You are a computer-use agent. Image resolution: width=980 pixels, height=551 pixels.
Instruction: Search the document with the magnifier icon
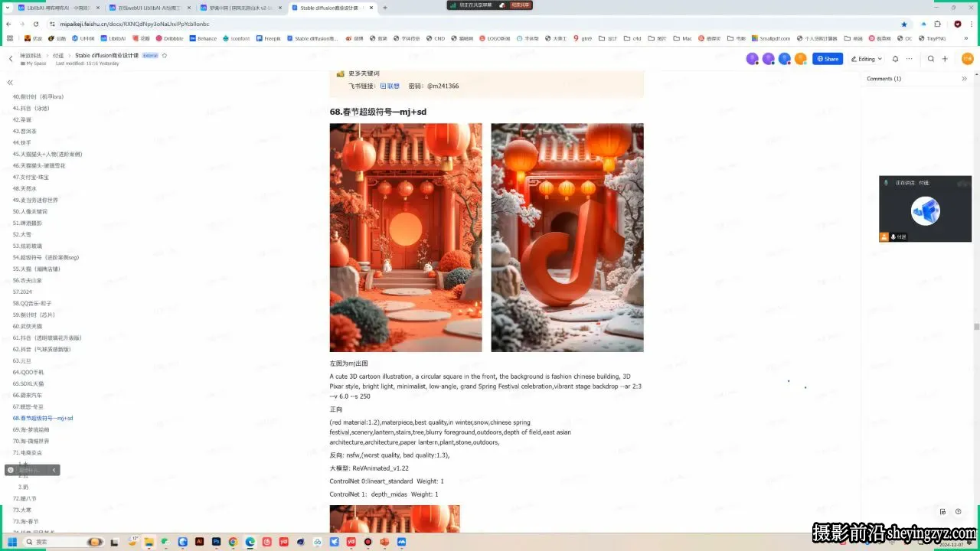931,59
